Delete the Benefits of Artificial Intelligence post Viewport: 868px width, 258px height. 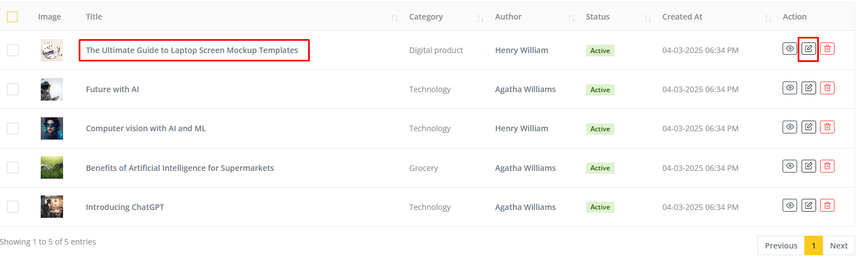[x=827, y=166]
